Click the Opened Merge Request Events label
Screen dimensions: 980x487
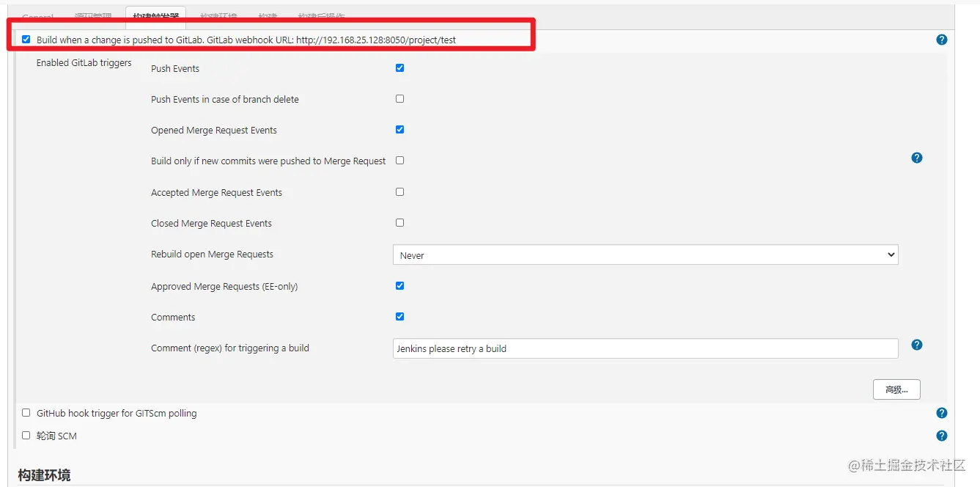pyautogui.click(x=214, y=131)
